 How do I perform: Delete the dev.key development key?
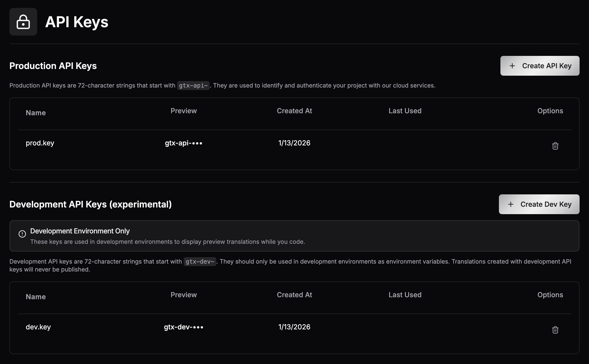tap(555, 330)
